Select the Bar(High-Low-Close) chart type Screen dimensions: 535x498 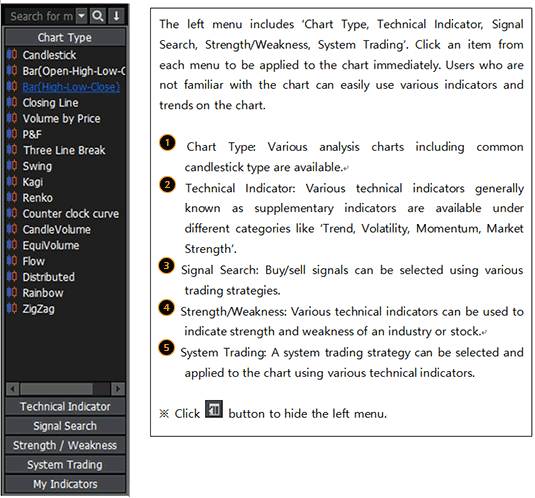(x=71, y=87)
